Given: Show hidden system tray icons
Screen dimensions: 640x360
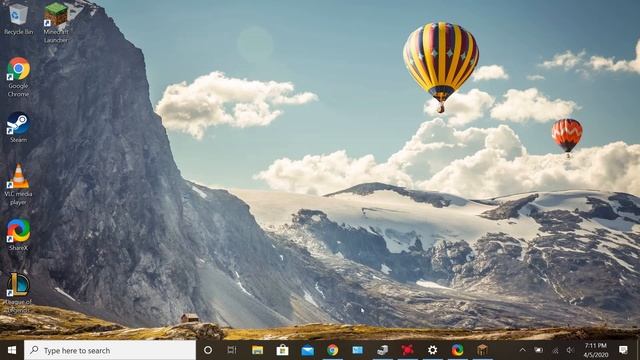Looking at the screenshot, I should point(522,350).
